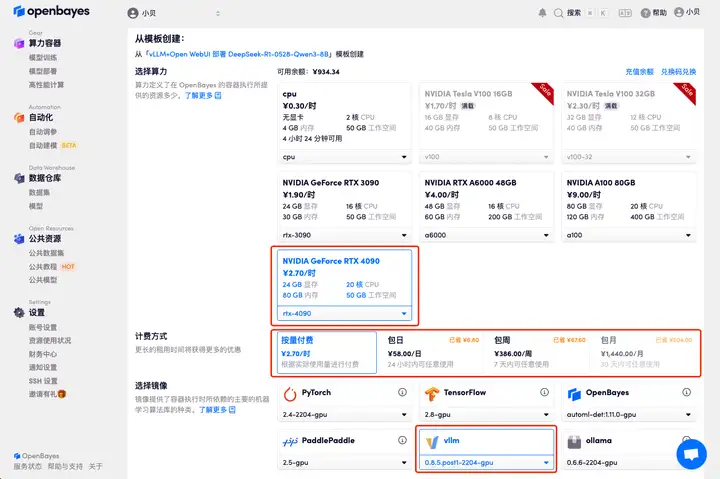The height and width of the screenshot is (479, 720).
Task: Open vllm 0.8.5.post1-2204-gpu dropdown
Action: (x=486, y=463)
